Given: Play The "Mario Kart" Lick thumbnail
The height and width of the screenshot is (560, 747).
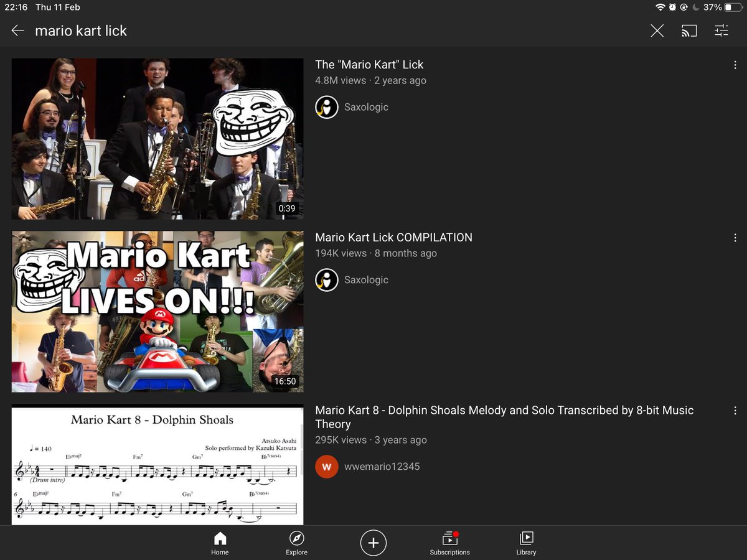Looking at the screenshot, I should (157, 139).
